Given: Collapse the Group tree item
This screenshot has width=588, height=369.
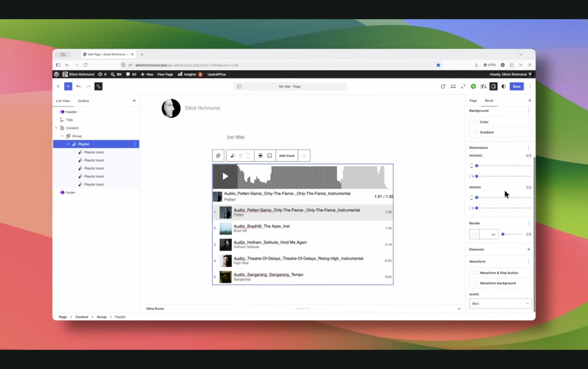Looking at the screenshot, I should (x=62, y=136).
